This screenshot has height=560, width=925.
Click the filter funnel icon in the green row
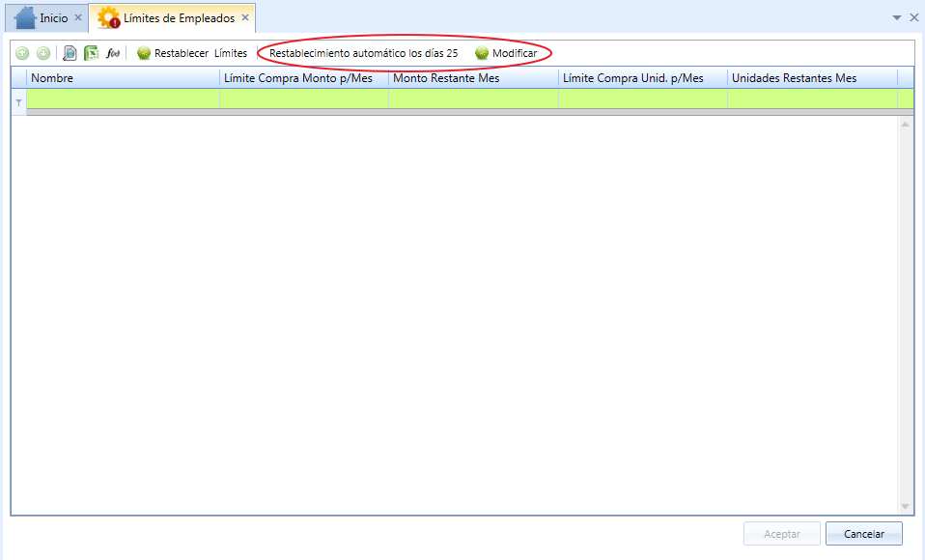[x=19, y=102]
